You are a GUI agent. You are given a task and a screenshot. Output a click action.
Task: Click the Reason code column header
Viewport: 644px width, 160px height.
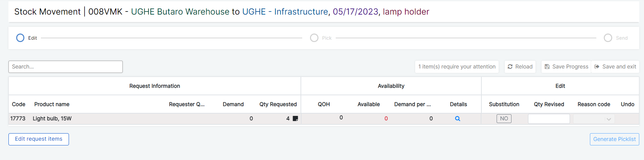[x=594, y=104]
